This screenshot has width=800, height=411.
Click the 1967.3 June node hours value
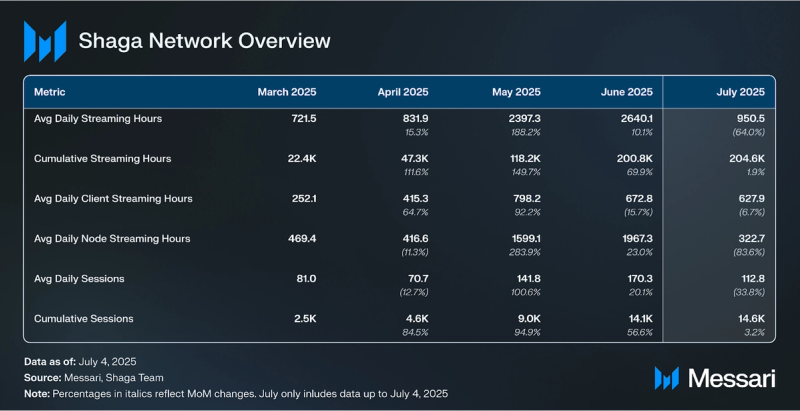tap(636, 239)
